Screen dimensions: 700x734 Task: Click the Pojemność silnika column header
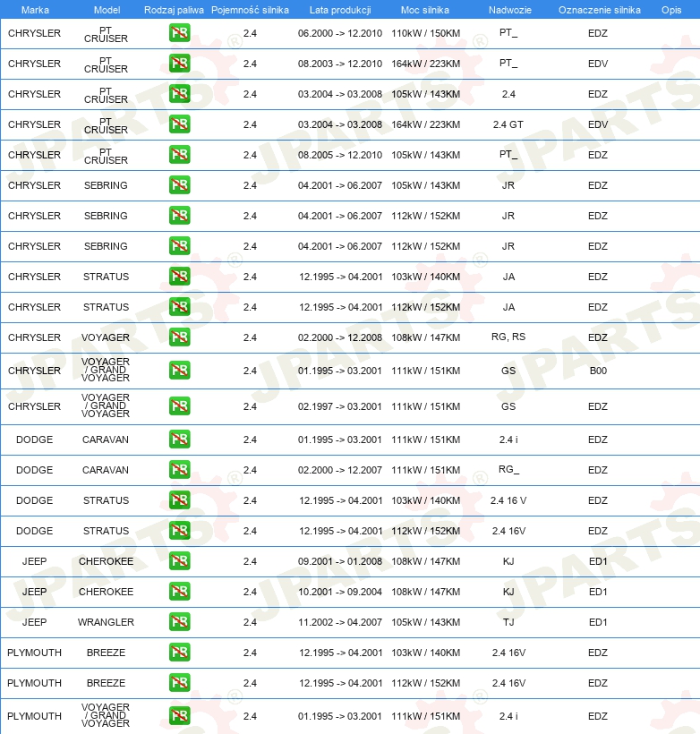250,10
